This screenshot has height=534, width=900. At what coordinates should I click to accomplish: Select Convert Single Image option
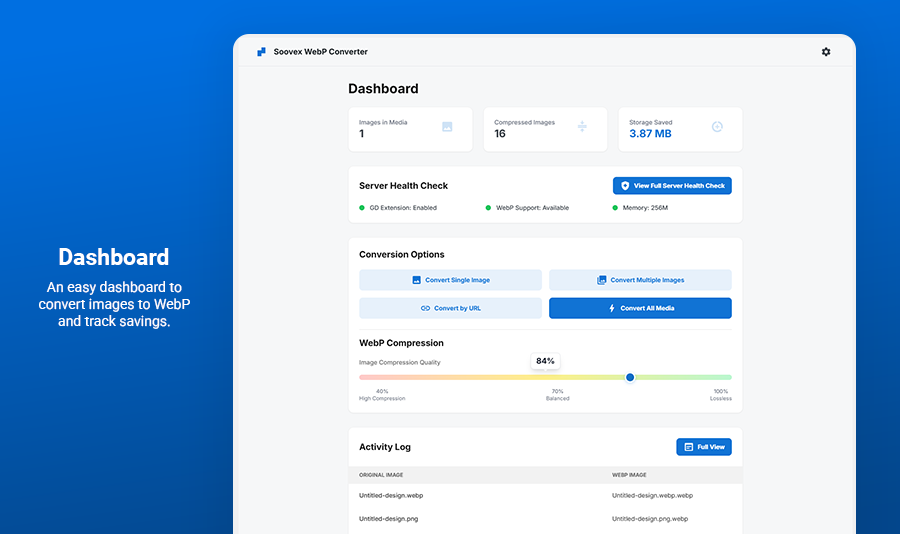click(x=450, y=280)
